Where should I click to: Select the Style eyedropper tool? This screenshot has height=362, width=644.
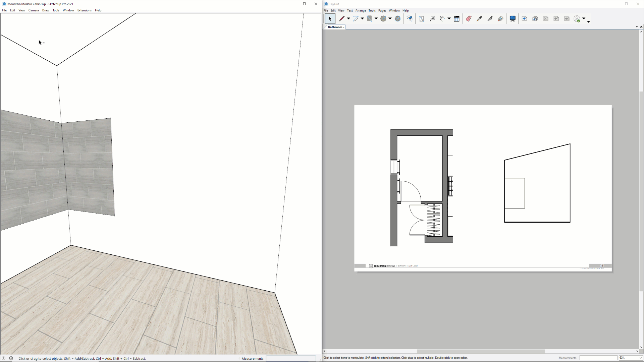click(x=479, y=19)
